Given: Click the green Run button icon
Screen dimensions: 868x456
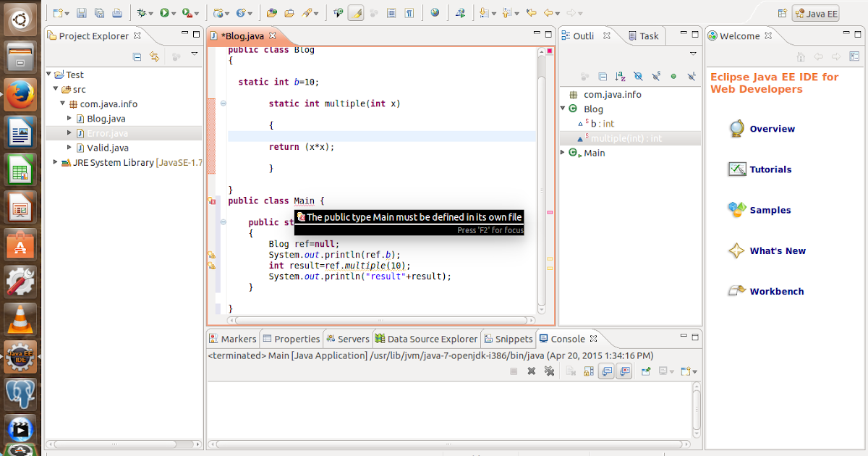Looking at the screenshot, I should pos(164,13).
